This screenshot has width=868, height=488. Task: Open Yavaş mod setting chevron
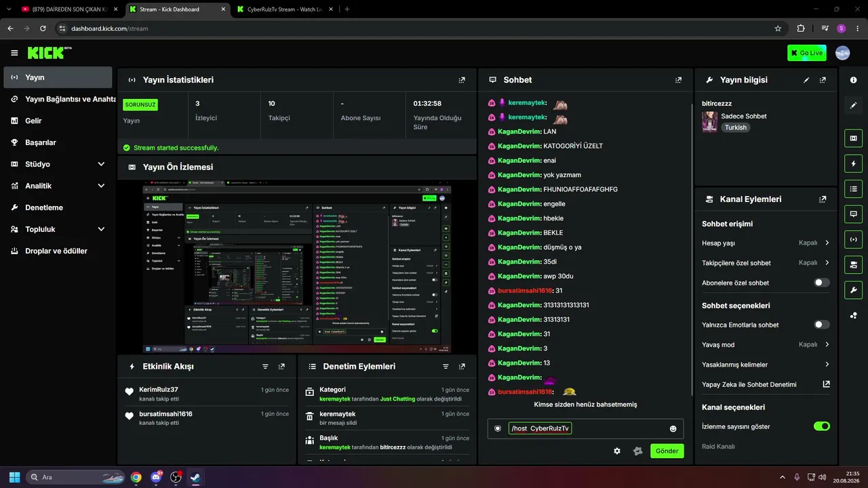point(827,344)
